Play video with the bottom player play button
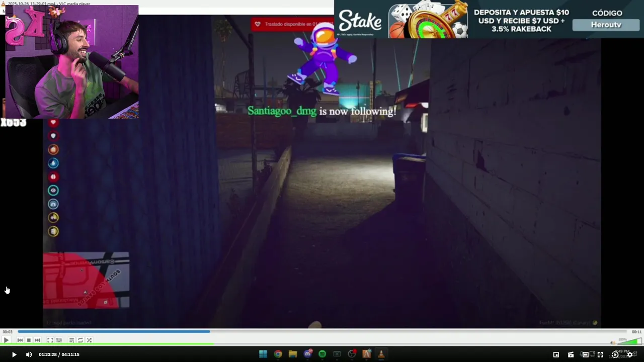 click(x=14, y=354)
